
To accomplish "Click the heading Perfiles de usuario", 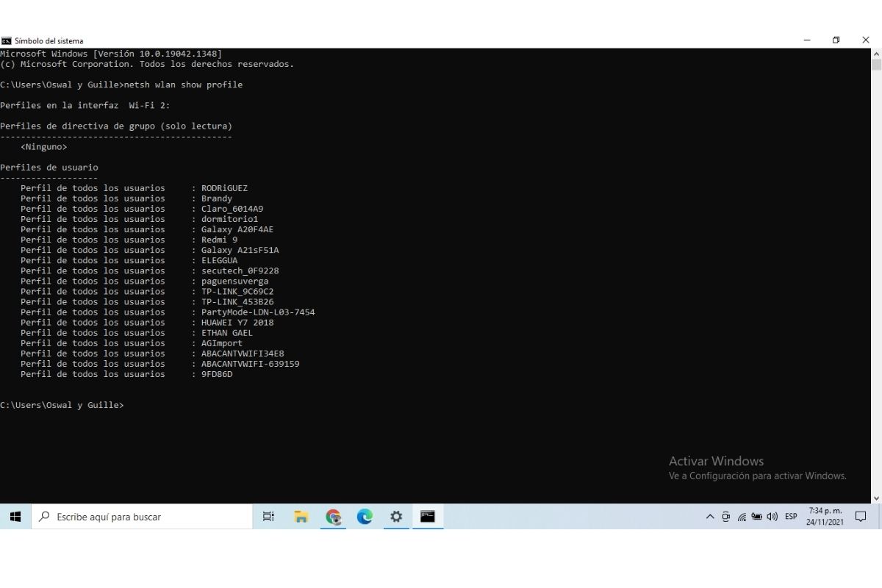I will [x=49, y=168].
